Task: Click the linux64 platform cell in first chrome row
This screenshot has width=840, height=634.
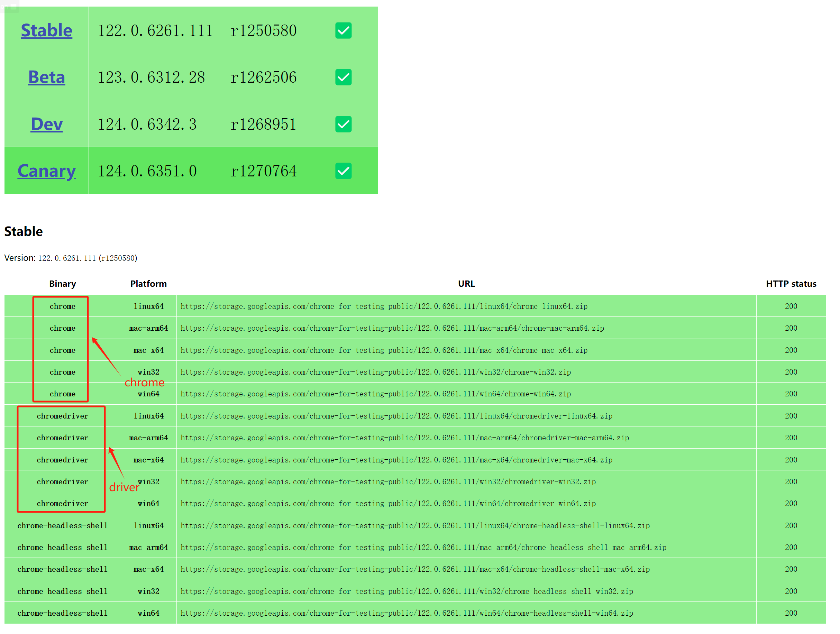Action: pos(148,306)
